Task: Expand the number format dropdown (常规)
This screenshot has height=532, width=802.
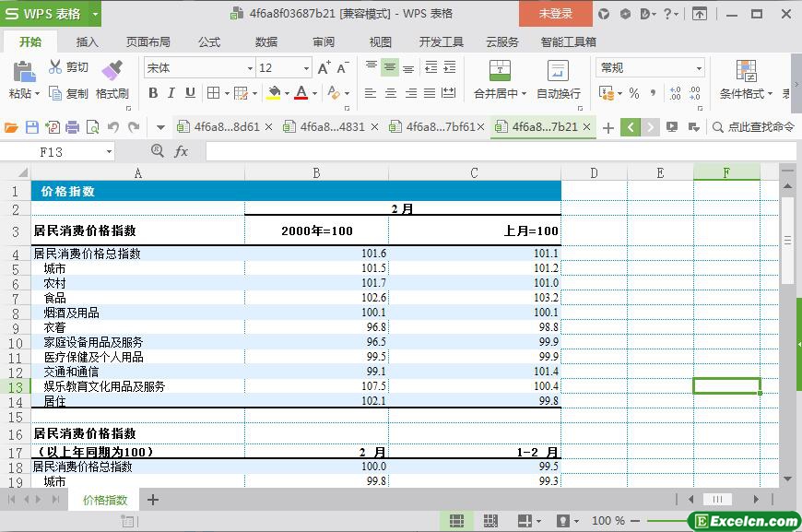Action: pyautogui.click(x=699, y=68)
